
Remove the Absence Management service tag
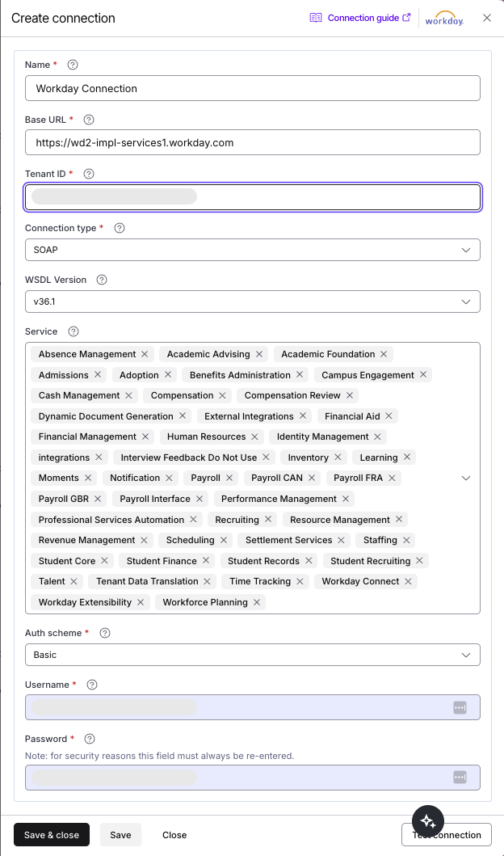point(145,354)
